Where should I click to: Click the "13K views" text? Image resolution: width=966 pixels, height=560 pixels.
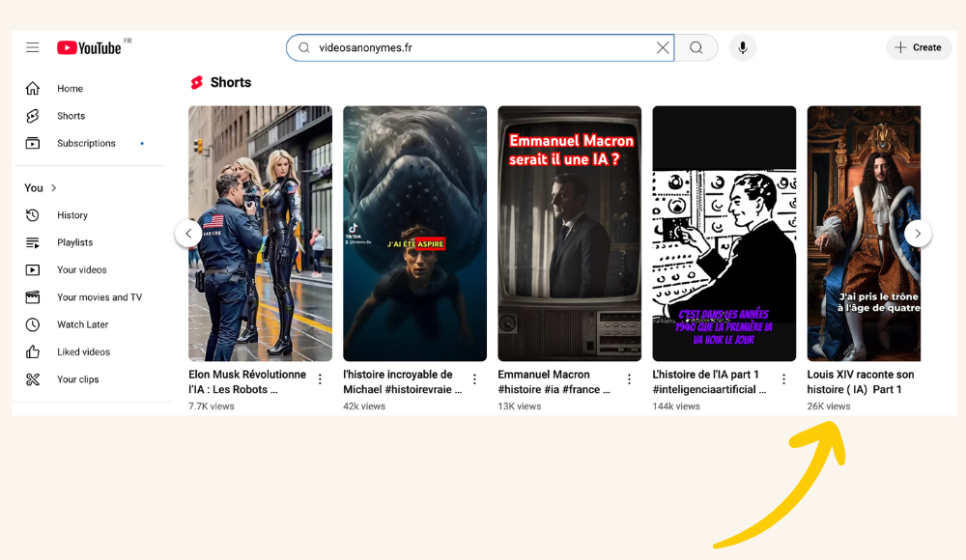coord(520,406)
